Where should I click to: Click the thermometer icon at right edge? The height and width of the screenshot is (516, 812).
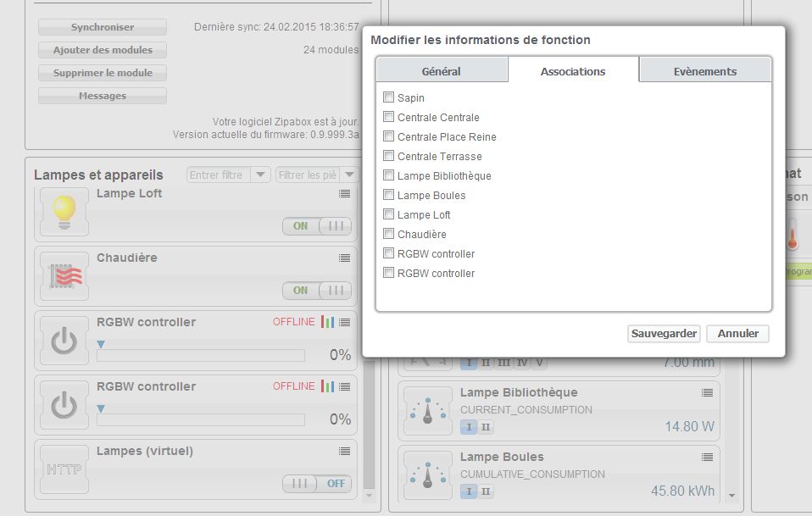(x=793, y=235)
